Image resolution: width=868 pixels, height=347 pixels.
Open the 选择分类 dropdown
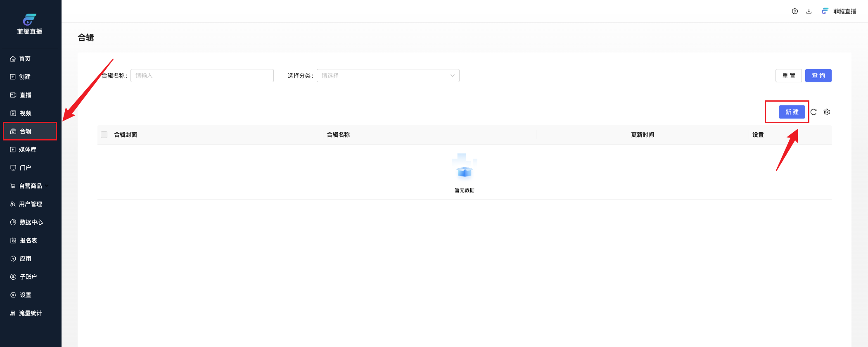click(388, 76)
